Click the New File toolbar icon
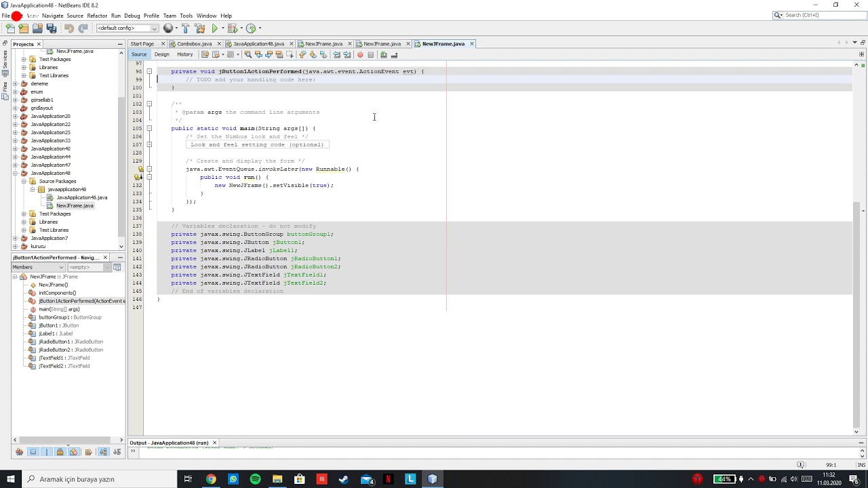 pos(9,28)
